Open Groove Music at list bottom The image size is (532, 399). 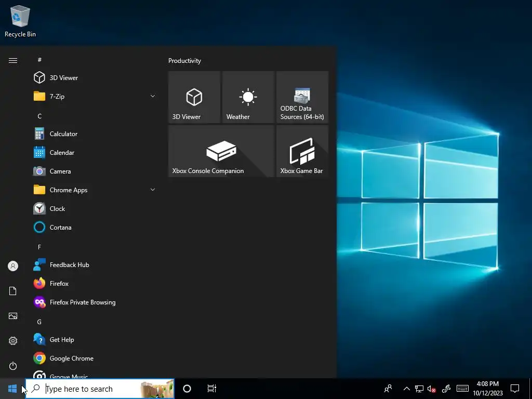(95, 373)
